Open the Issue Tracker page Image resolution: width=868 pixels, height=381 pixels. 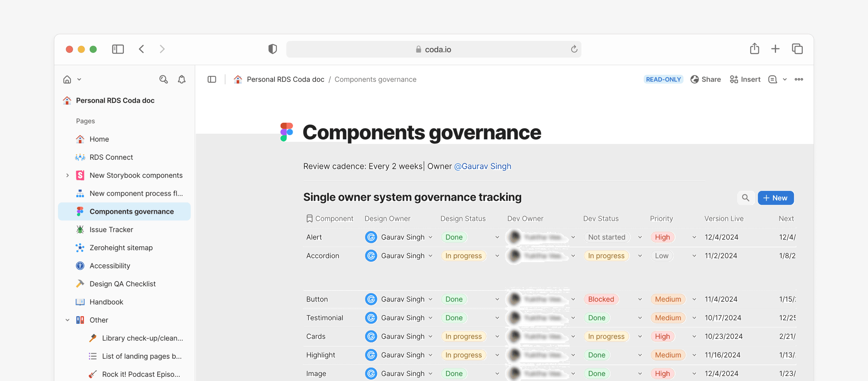pyautogui.click(x=111, y=230)
